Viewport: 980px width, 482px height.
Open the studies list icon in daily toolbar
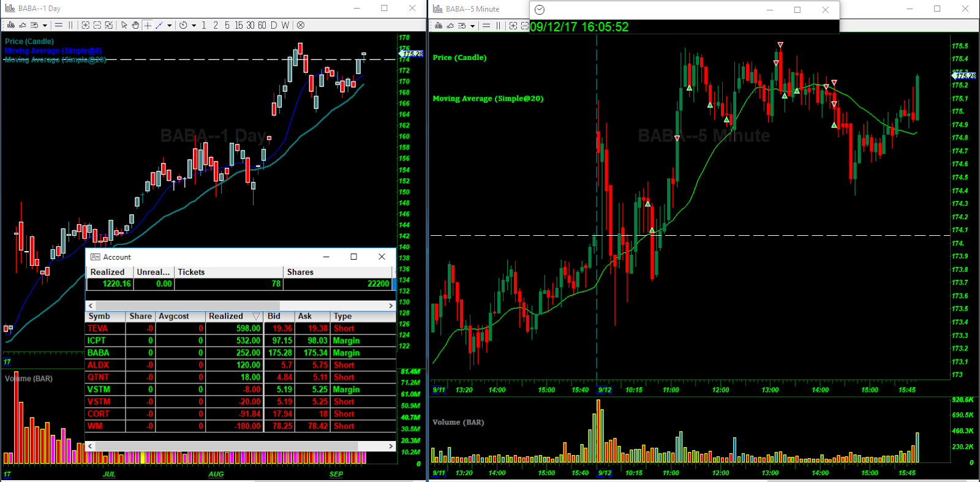(x=34, y=25)
